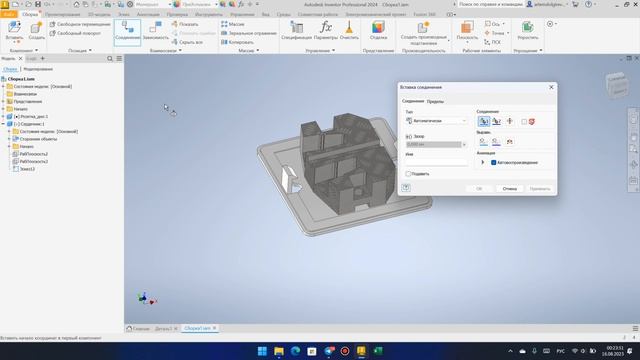Image resolution: width=640 pixels, height=360 pixels.
Task: Click the OK button in dialog
Action: 479,189
